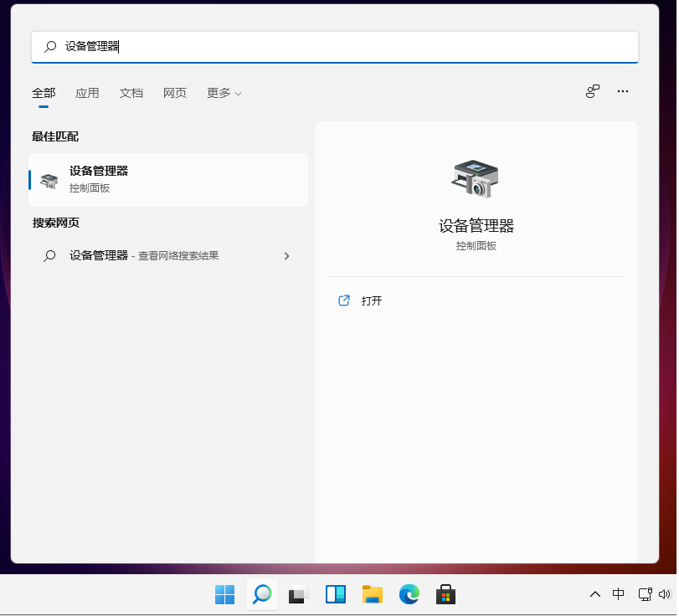Launch Microsoft Edge from the taskbar

click(x=409, y=594)
